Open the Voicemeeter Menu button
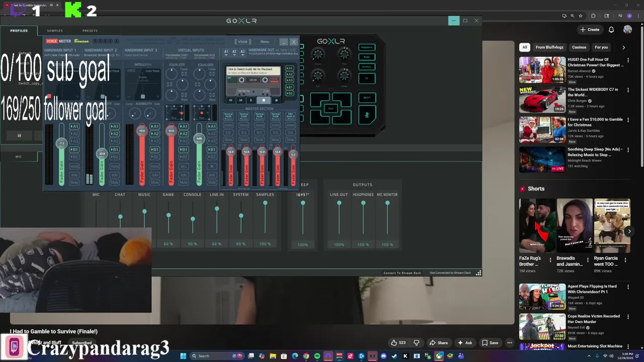Image resolution: width=644 pixels, height=362 pixels. tap(265, 42)
